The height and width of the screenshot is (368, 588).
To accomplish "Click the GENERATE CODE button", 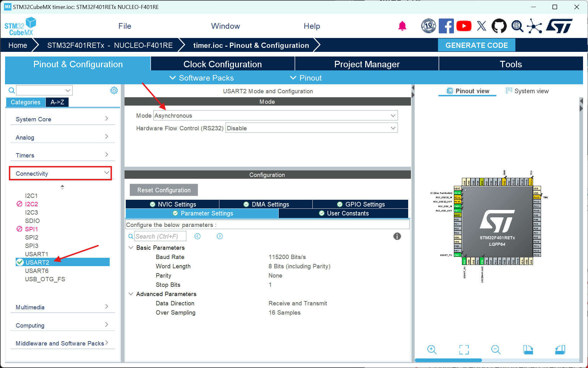I will (x=476, y=45).
